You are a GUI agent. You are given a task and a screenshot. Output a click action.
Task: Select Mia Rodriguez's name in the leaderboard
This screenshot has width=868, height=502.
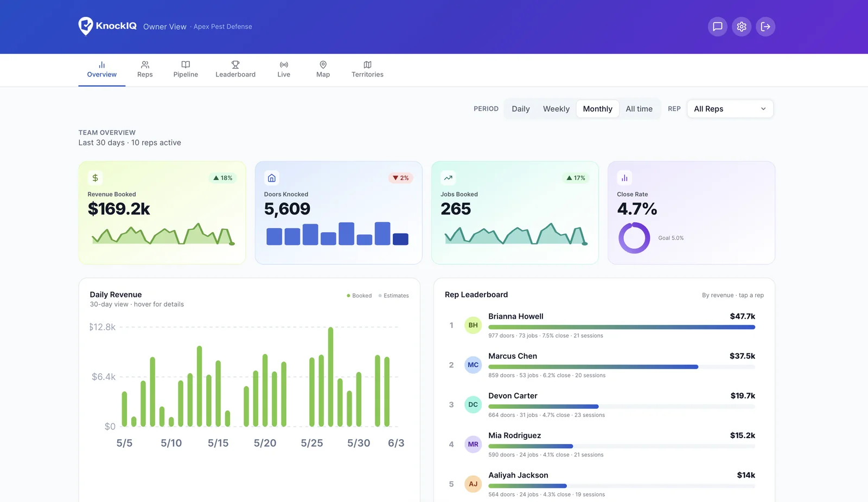pos(514,435)
